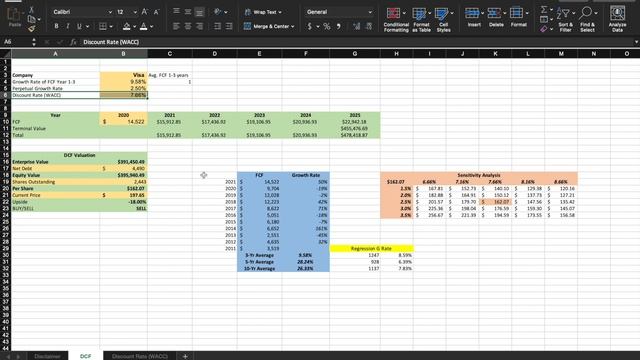
Task: Pick the fill color bucket swatch
Action: pos(127,27)
